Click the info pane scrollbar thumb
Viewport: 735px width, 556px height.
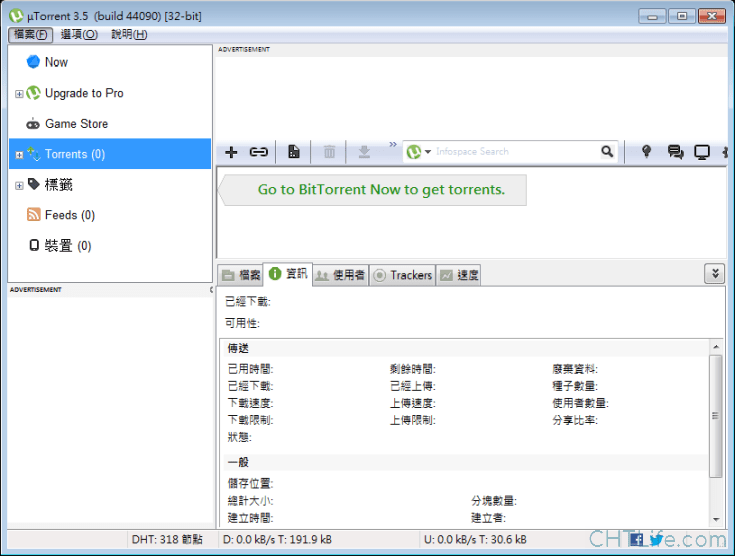(x=715, y=416)
